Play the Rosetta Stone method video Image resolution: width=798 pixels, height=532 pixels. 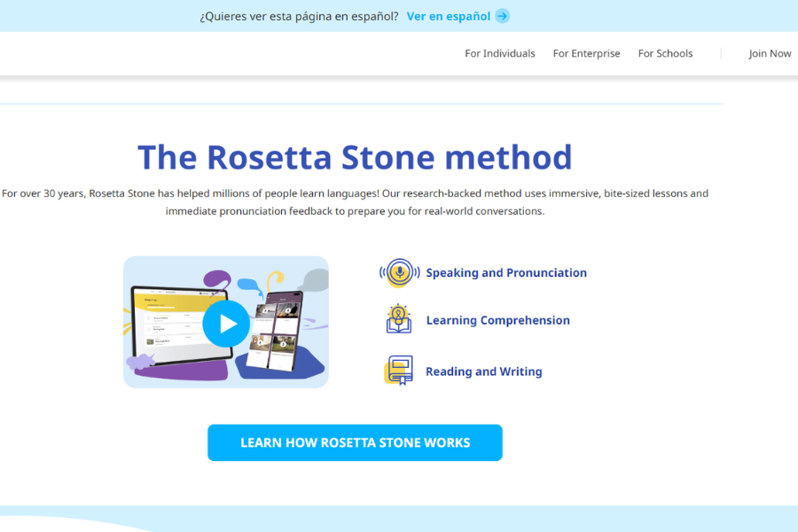[226, 324]
